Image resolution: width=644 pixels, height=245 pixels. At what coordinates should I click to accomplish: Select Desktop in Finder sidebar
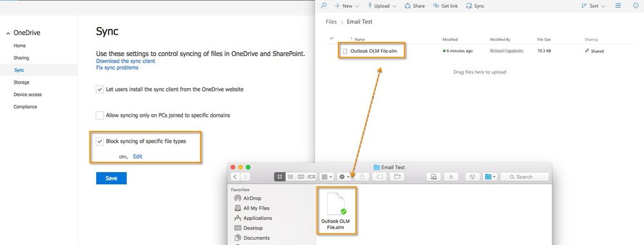[248, 228]
